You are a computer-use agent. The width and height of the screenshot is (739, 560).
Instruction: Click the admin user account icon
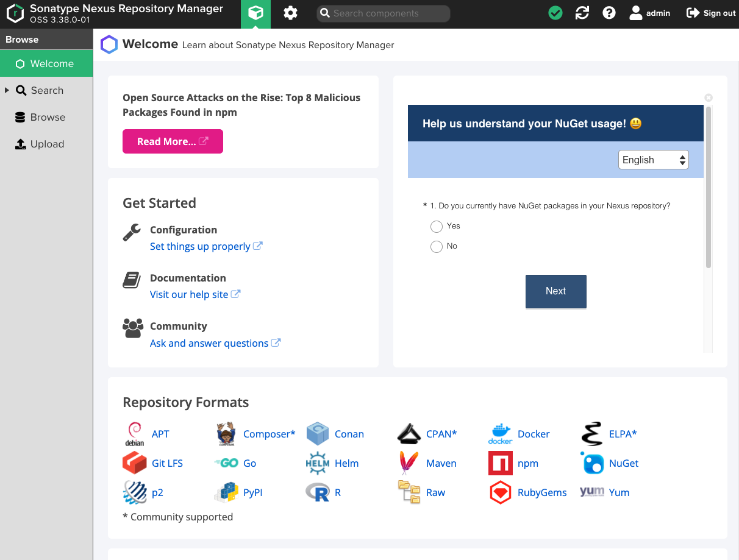coord(636,13)
